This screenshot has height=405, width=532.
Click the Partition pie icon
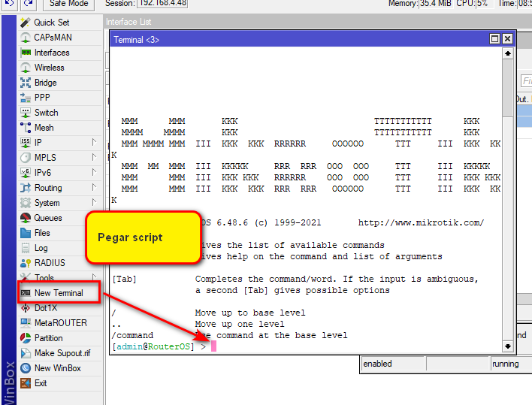[26, 338]
